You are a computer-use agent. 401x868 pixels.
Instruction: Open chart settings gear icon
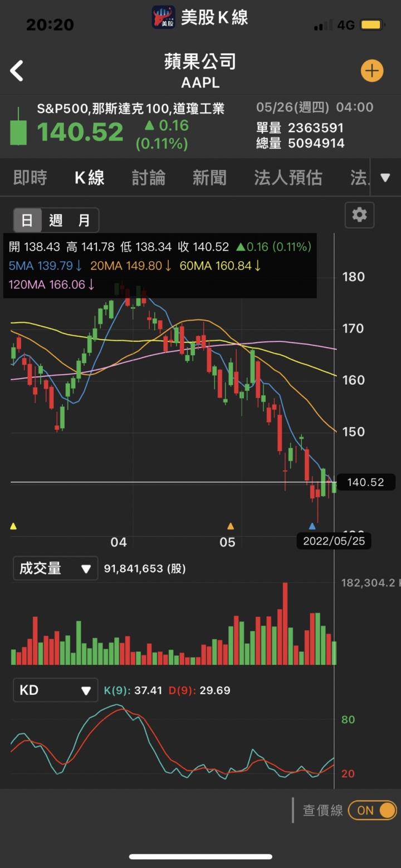(360, 215)
